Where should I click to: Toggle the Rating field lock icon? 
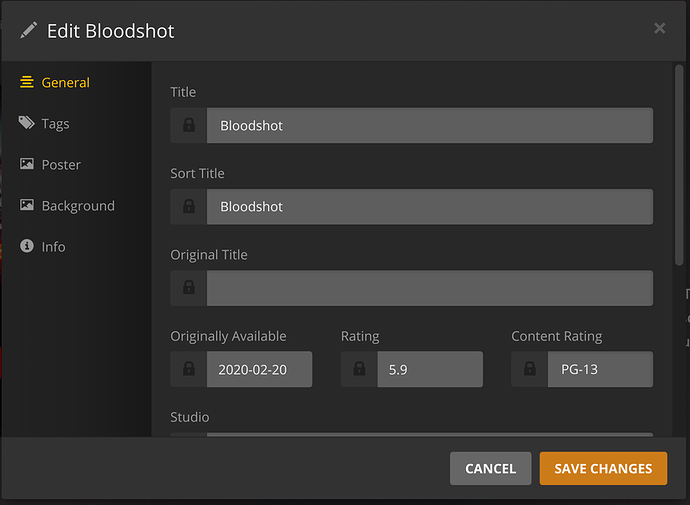pos(359,369)
